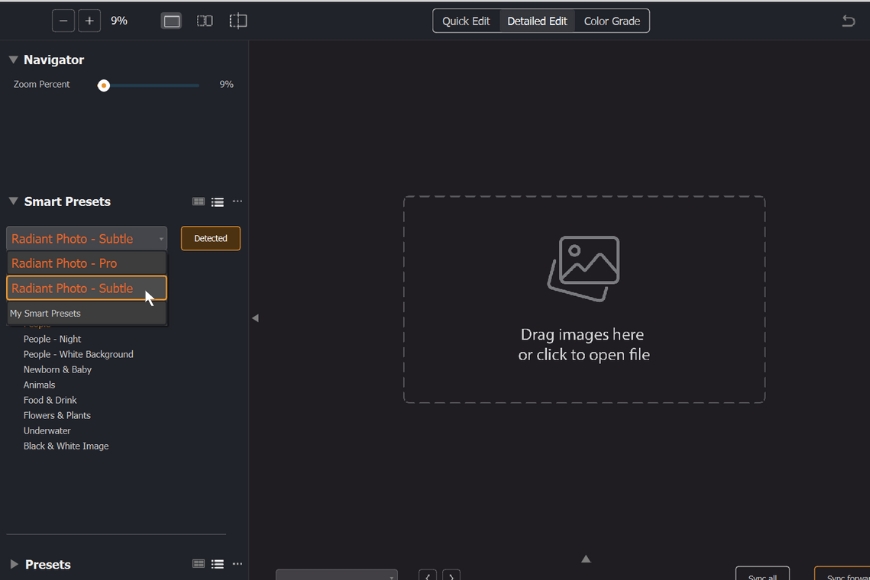Switch to the Quick Edit tab
This screenshot has height=580, width=870.
(466, 21)
